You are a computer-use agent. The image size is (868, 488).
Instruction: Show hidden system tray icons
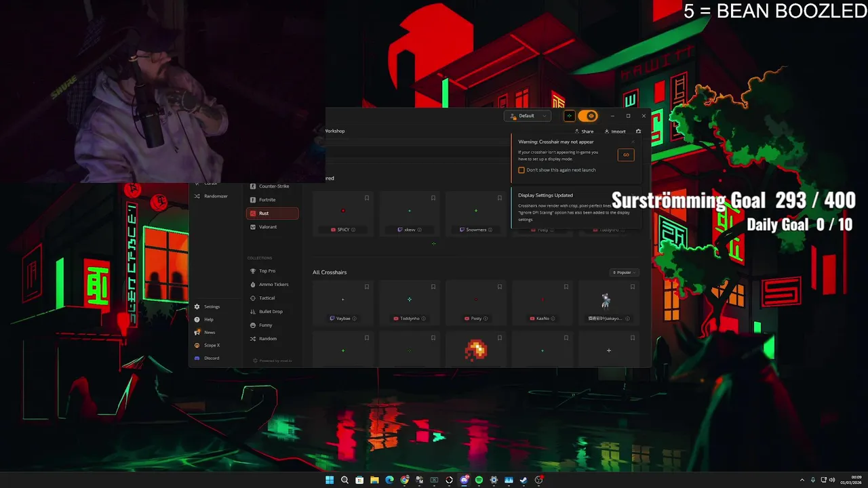(x=802, y=480)
